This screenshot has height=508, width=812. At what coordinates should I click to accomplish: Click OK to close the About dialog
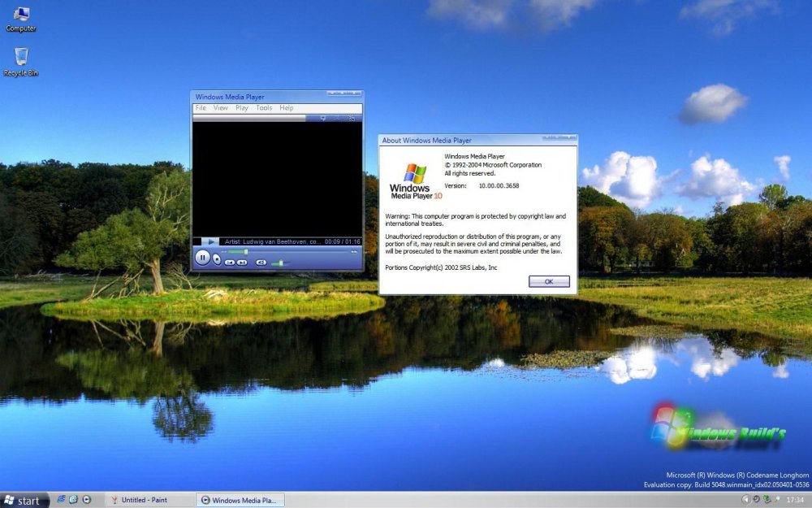coord(549,280)
